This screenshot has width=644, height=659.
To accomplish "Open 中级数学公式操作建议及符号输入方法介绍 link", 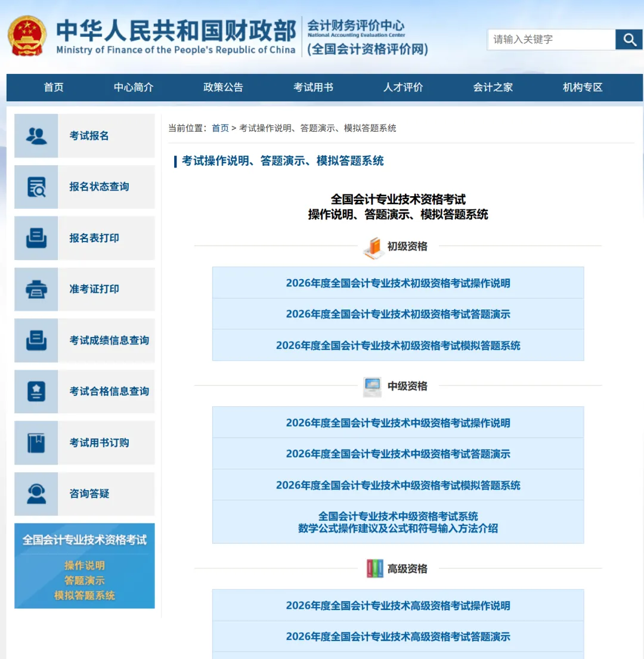I will 398,522.
